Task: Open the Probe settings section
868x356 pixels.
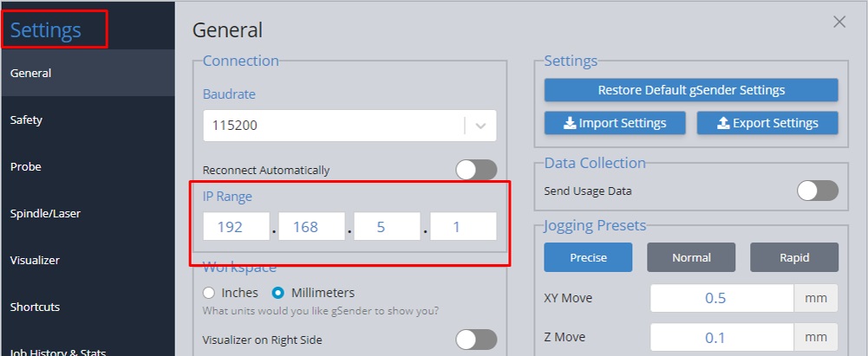Action: (x=87, y=166)
